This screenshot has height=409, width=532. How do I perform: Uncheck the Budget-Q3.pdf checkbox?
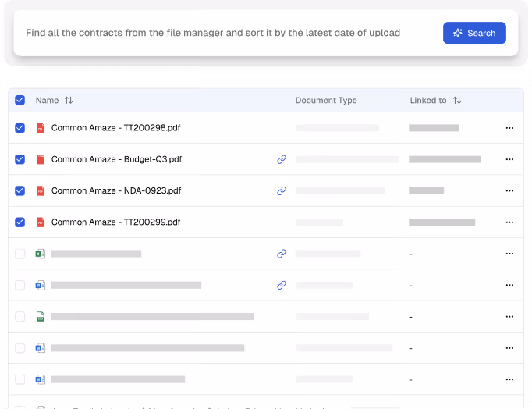[x=20, y=159]
